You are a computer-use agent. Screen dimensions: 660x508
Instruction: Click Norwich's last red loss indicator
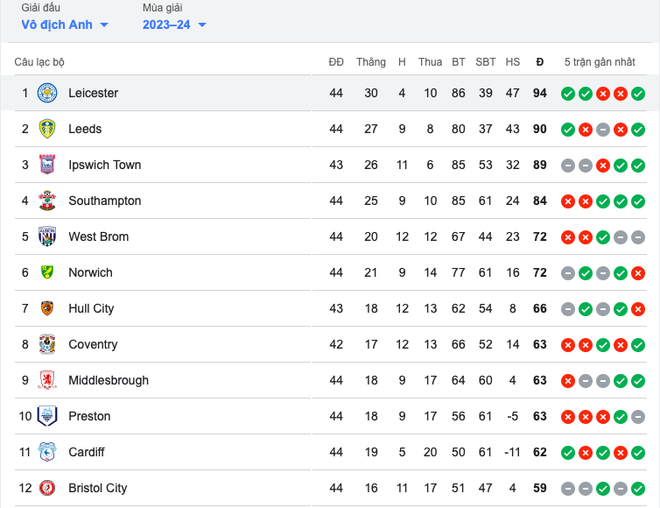click(x=638, y=273)
